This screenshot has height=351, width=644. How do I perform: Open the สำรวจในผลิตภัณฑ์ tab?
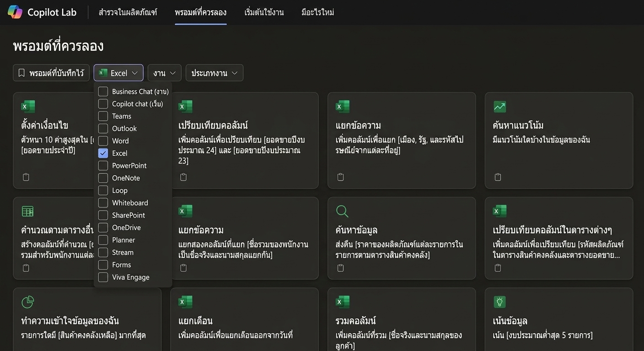coord(128,12)
